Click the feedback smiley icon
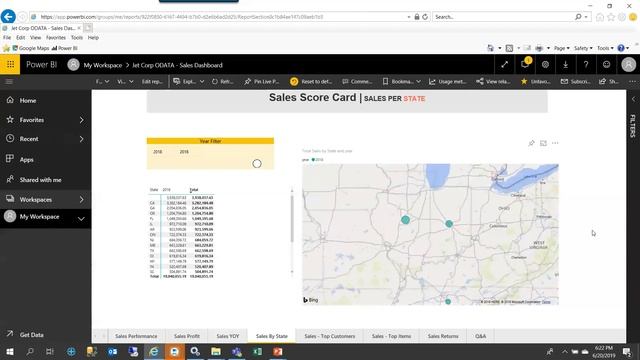 click(607, 64)
